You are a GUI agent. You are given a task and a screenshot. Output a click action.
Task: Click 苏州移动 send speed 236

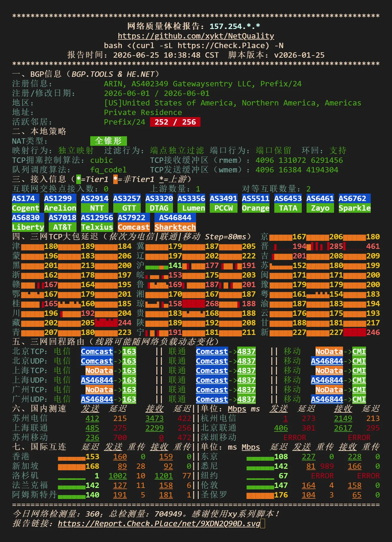(92, 437)
